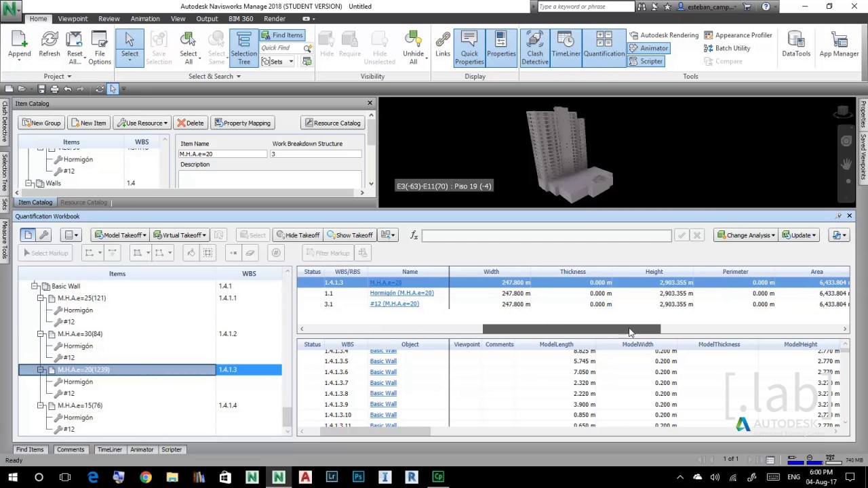Toggle the Selection Tree window
Image resolution: width=868 pixels, height=488 pixels.
coord(243,47)
